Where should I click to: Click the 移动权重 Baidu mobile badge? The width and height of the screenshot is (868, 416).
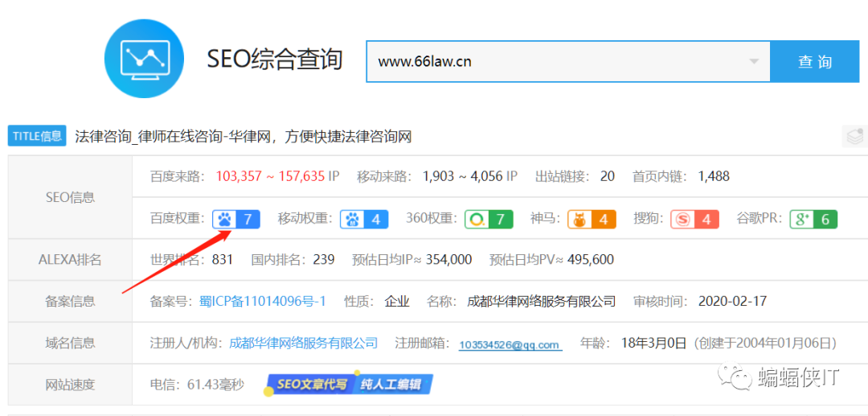[364, 220]
